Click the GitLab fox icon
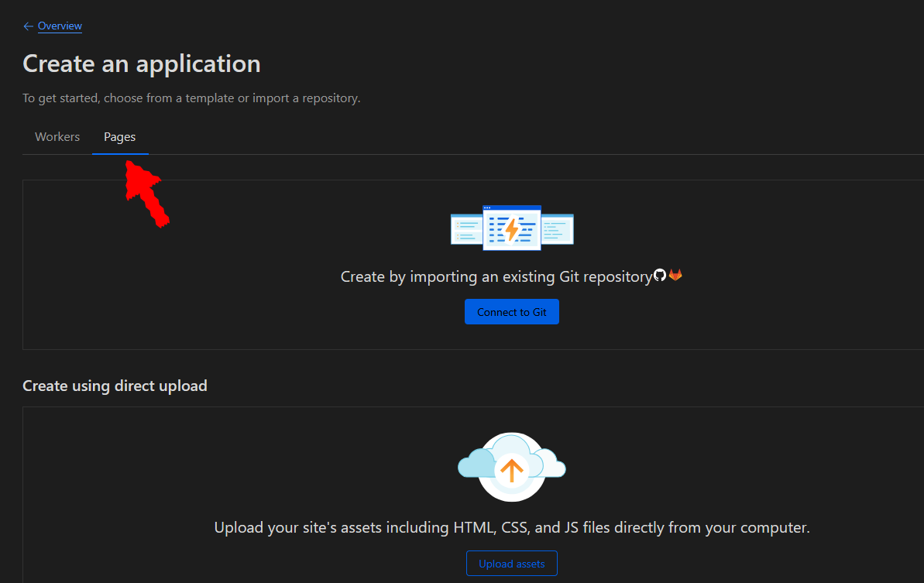 pos(675,275)
